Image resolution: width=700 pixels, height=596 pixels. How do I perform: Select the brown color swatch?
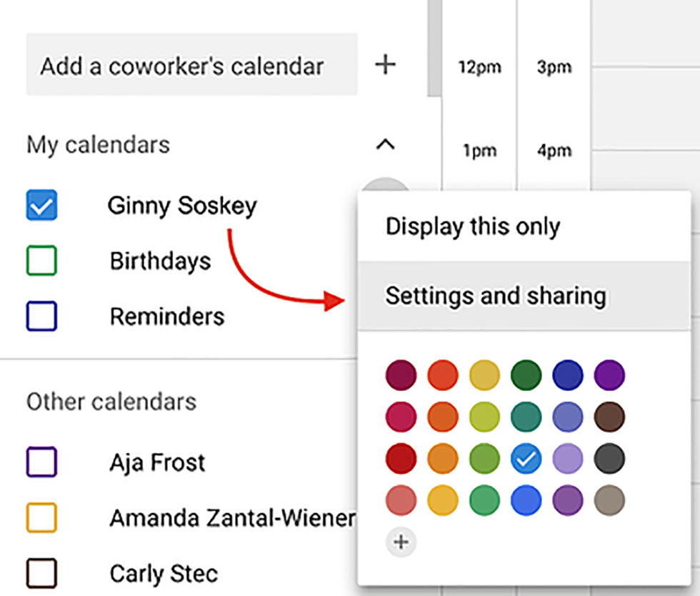(x=609, y=417)
